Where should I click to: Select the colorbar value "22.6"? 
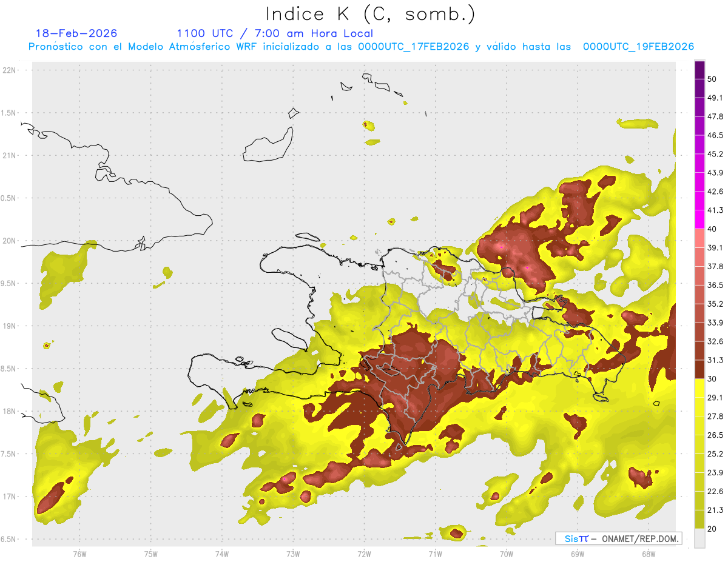[x=715, y=492]
